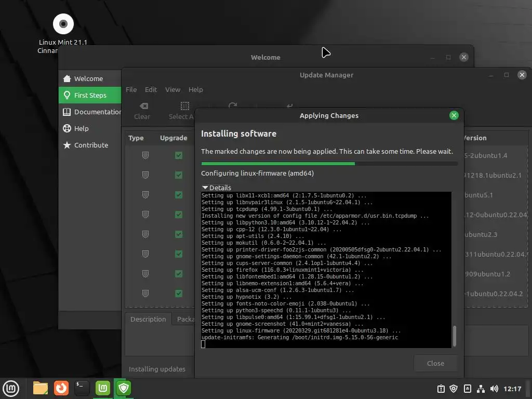Sort by the Upgrade column header

(174, 138)
